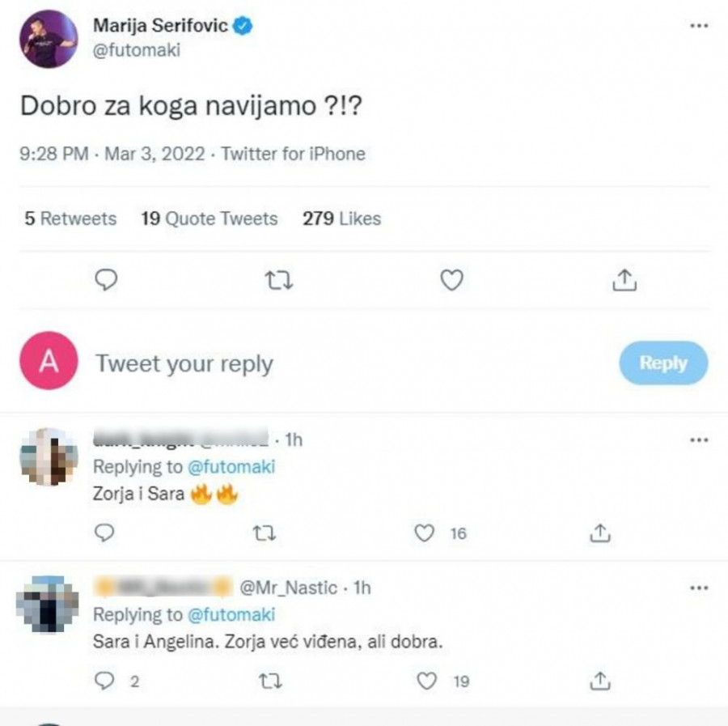
Task: View the 19 Quote Tweets
Action: point(209,219)
